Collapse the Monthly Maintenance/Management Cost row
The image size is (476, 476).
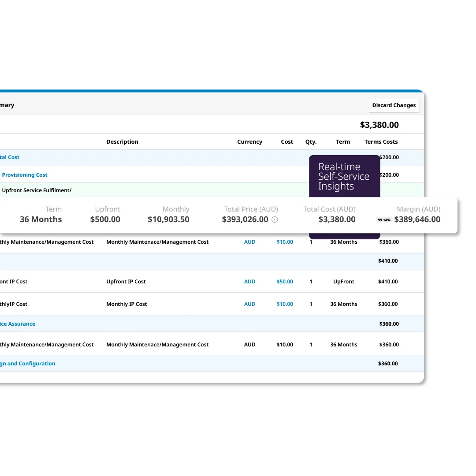pyautogui.click(x=47, y=242)
